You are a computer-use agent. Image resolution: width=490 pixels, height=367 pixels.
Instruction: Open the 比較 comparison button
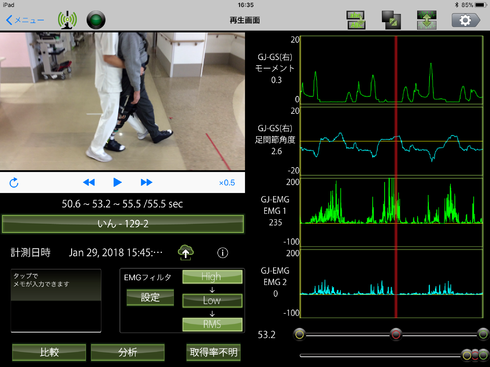coord(49,352)
